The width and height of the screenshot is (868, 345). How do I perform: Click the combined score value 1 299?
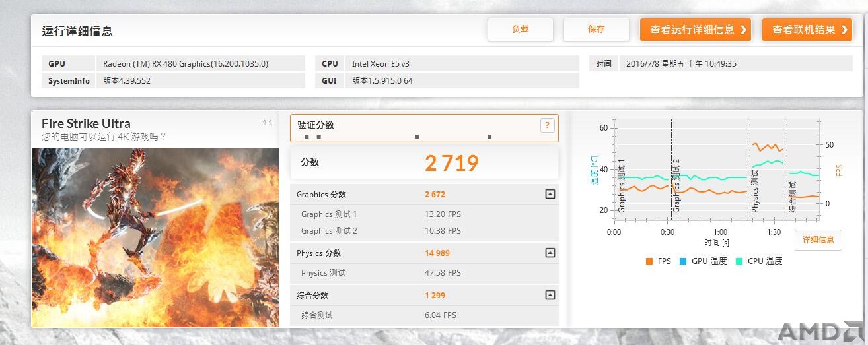435,296
